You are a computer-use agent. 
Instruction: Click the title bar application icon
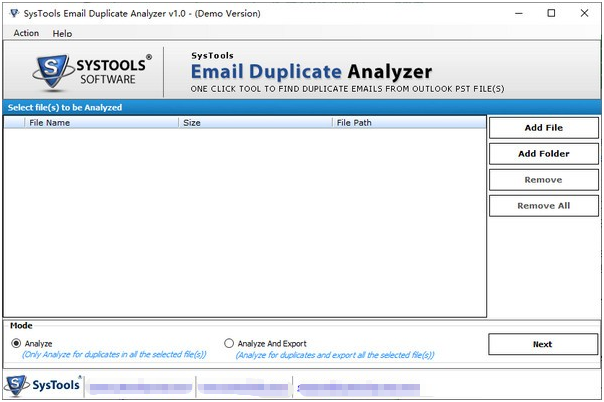click(x=14, y=13)
